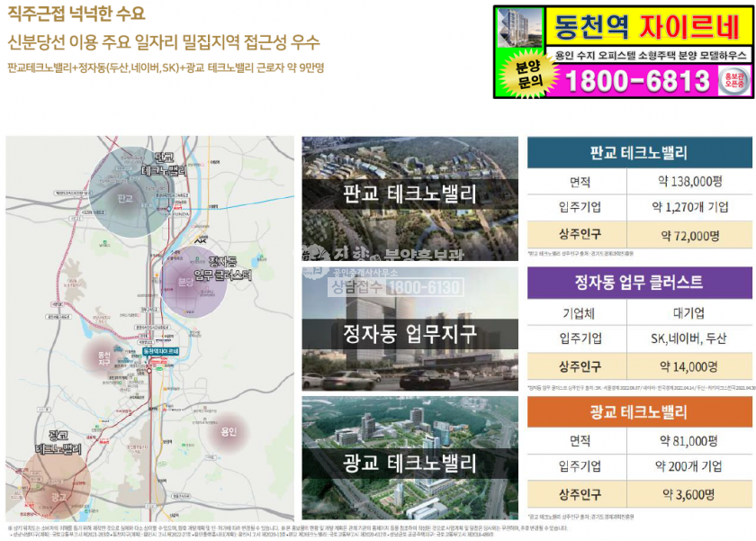Select the orange 광교 테크노밸리 table header

pyautogui.click(x=638, y=412)
